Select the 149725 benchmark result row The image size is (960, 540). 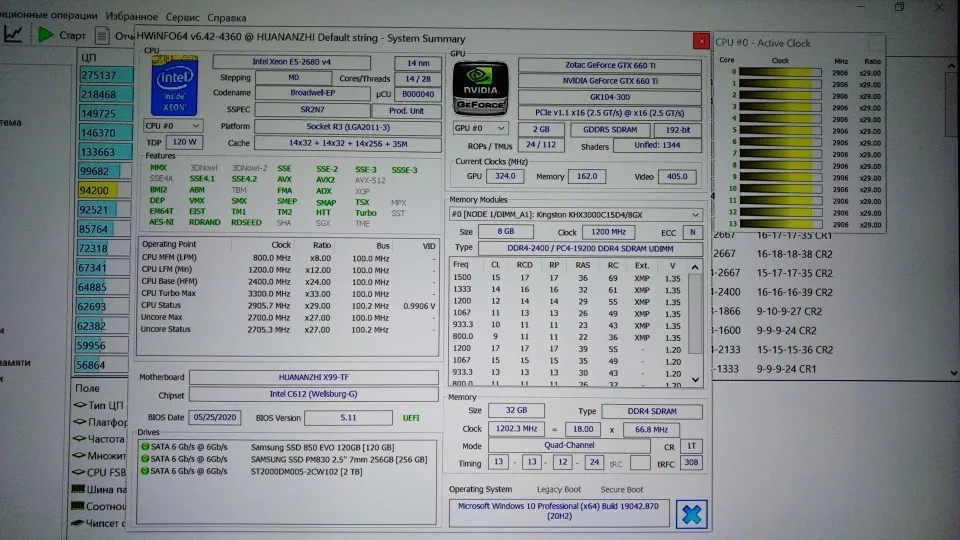tap(106, 113)
